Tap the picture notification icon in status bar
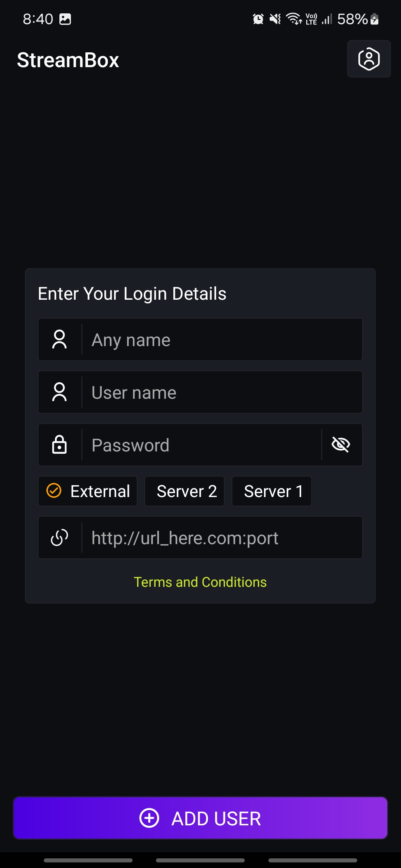The width and height of the screenshot is (401, 868). [x=65, y=19]
